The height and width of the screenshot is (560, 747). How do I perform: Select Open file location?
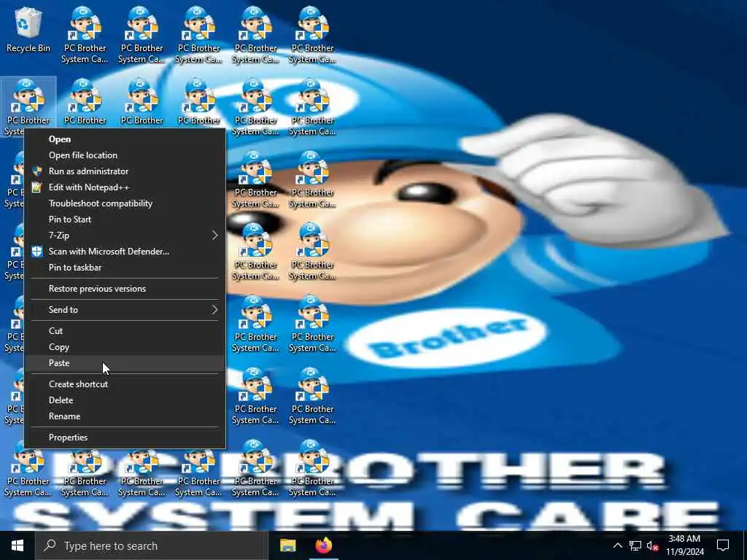[x=124, y=155]
